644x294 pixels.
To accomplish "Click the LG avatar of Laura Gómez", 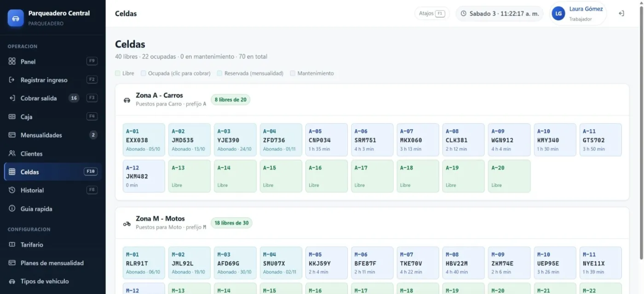I will pyautogui.click(x=558, y=14).
